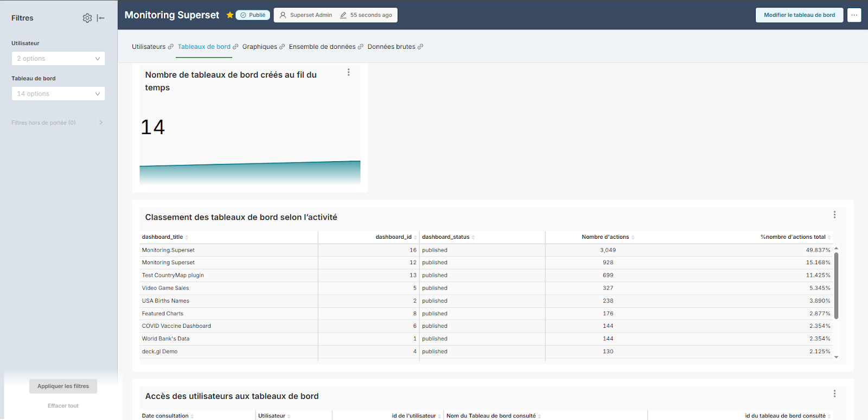Switch to the Utilisateurs tab
The height and width of the screenshot is (420, 868).
pos(149,47)
